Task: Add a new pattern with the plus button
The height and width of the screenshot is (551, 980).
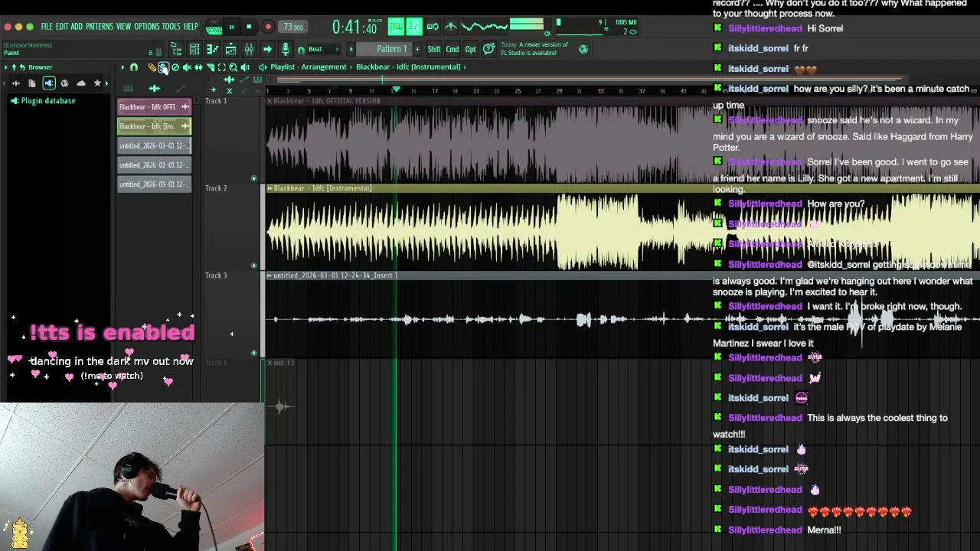Action: (x=417, y=49)
